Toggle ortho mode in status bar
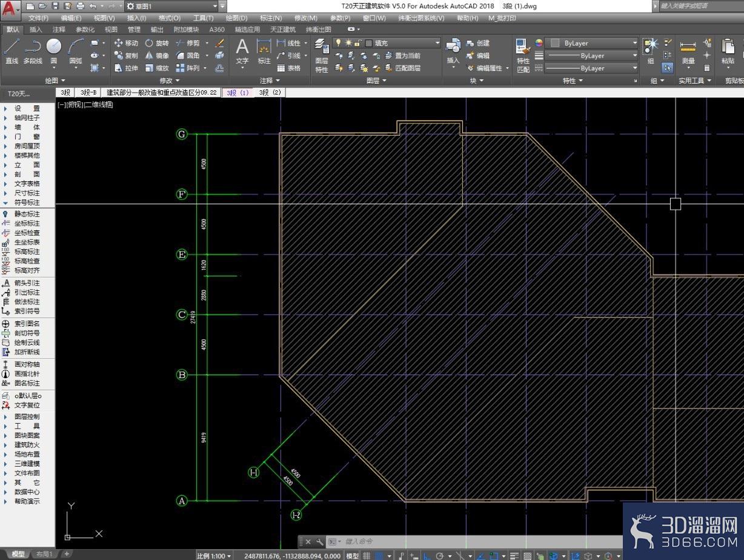This screenshot has height=560, width=744. (427, 555)
